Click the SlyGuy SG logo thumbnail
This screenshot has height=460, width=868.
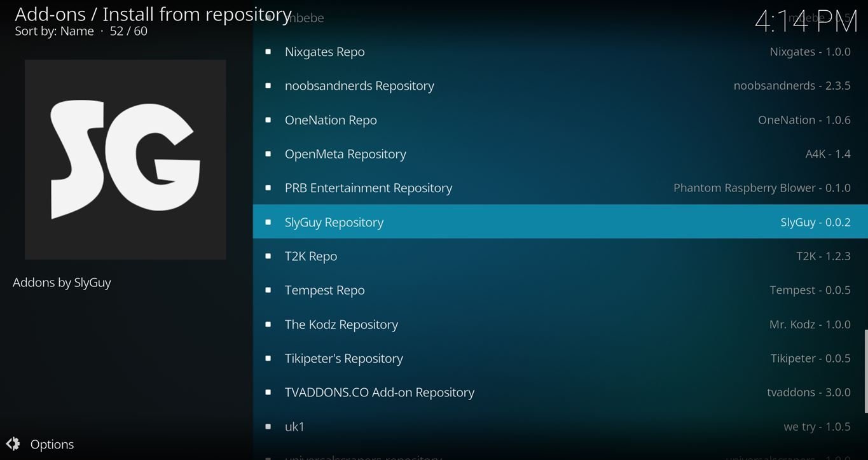(125, 160)
